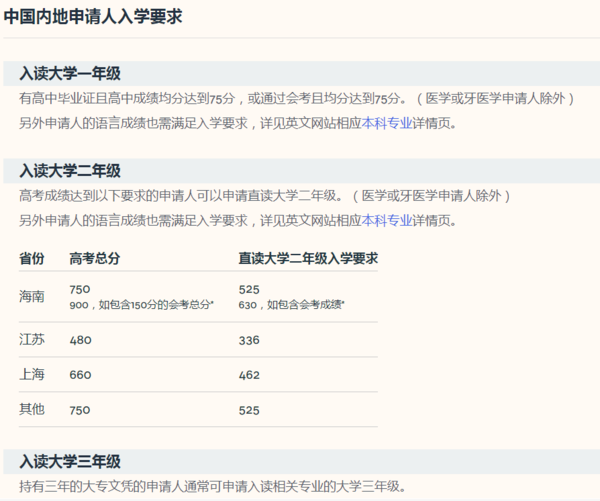Click the 省份 column header
Screen dimensions: 600x501
coord(32,258)
